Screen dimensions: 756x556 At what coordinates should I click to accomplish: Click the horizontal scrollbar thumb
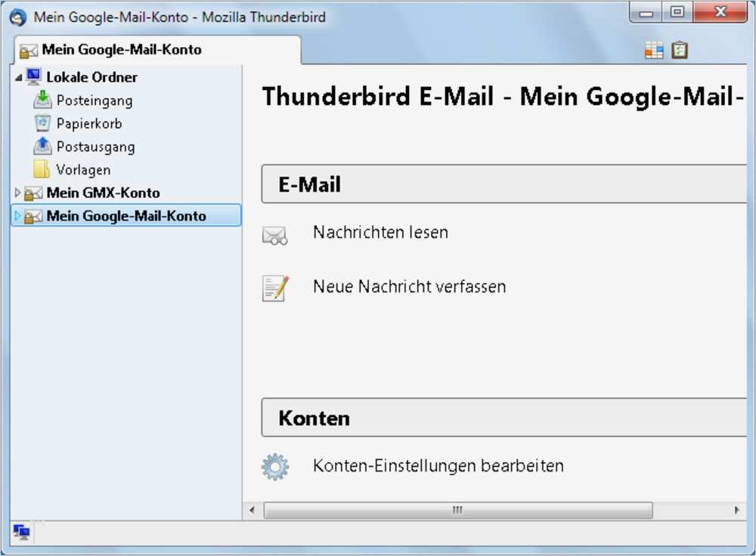458,510
